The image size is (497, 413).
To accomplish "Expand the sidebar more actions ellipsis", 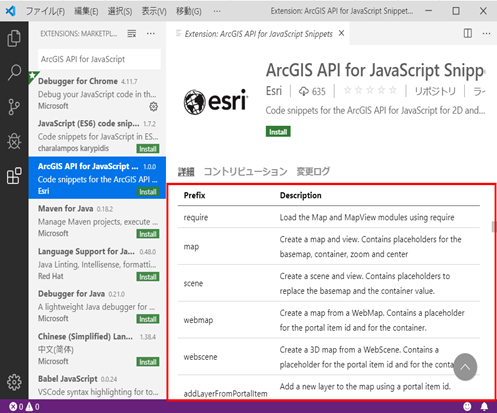I will 151,33.
